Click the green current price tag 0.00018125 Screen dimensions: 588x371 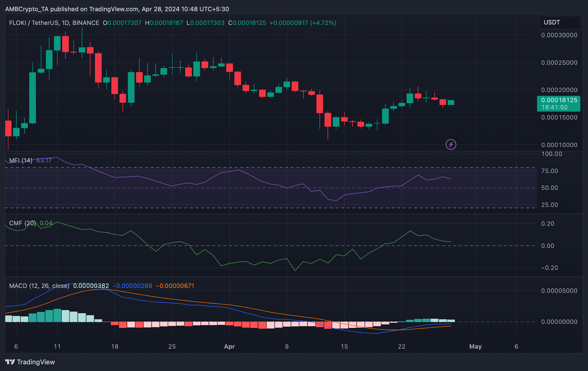(559, 100)
